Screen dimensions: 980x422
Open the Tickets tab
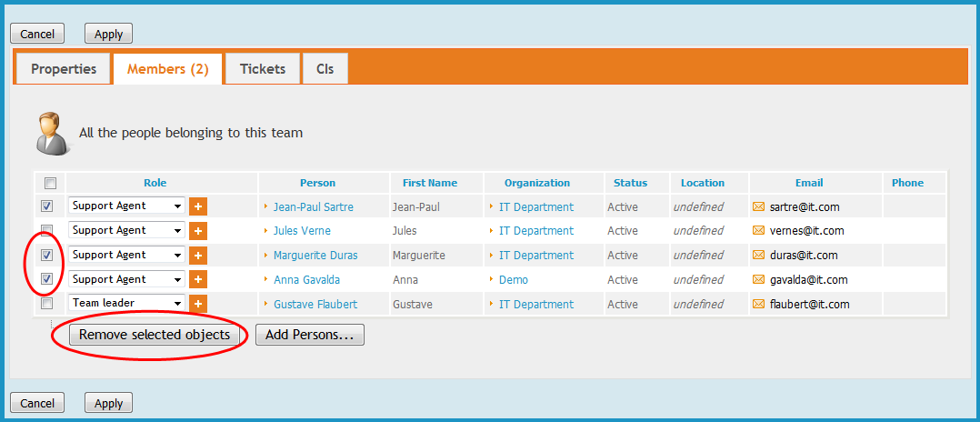(x=263, y=69)
